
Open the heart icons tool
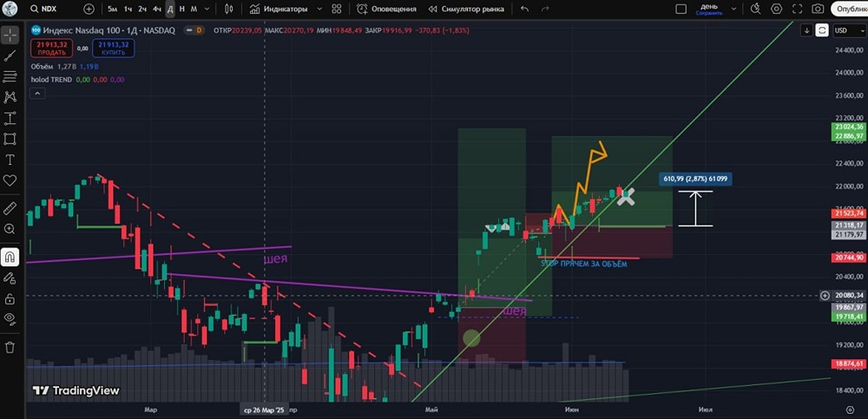click(x=10, y=180)
